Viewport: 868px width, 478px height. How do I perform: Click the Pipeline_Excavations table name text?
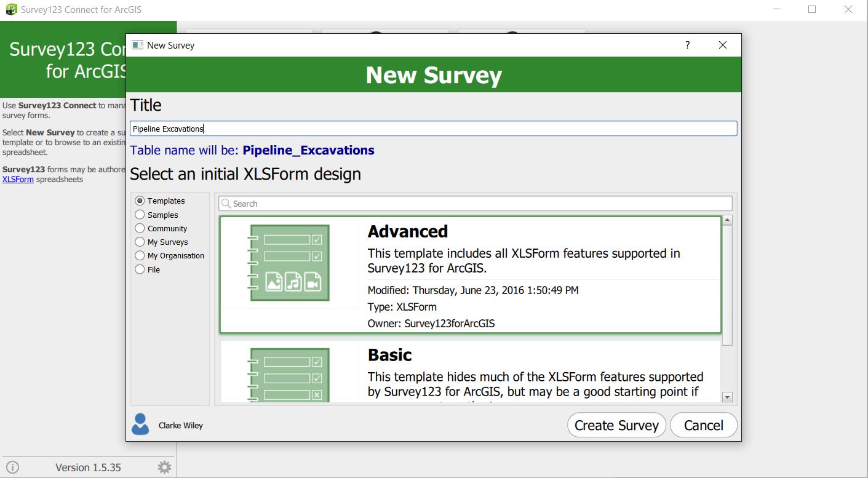point(309,151)
